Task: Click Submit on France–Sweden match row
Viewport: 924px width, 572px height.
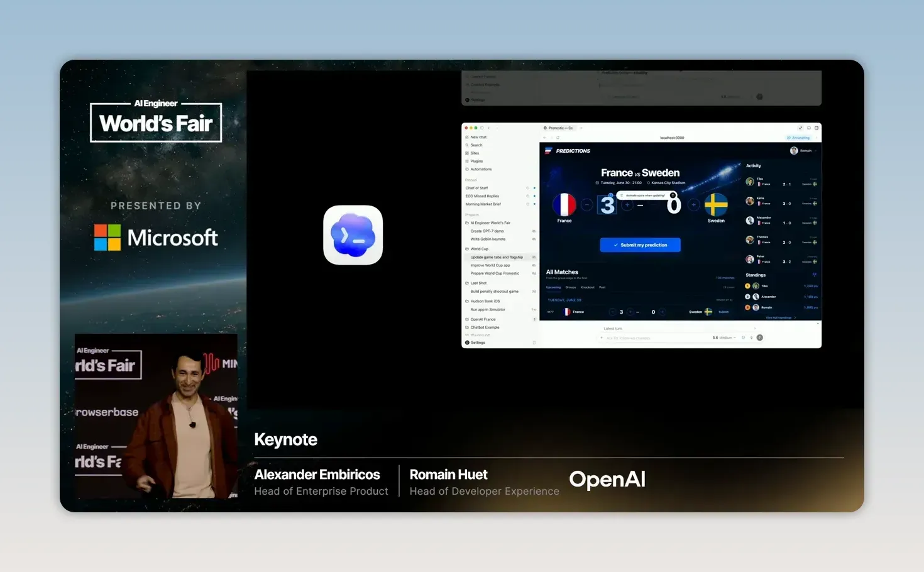Action: coord(723,312)
